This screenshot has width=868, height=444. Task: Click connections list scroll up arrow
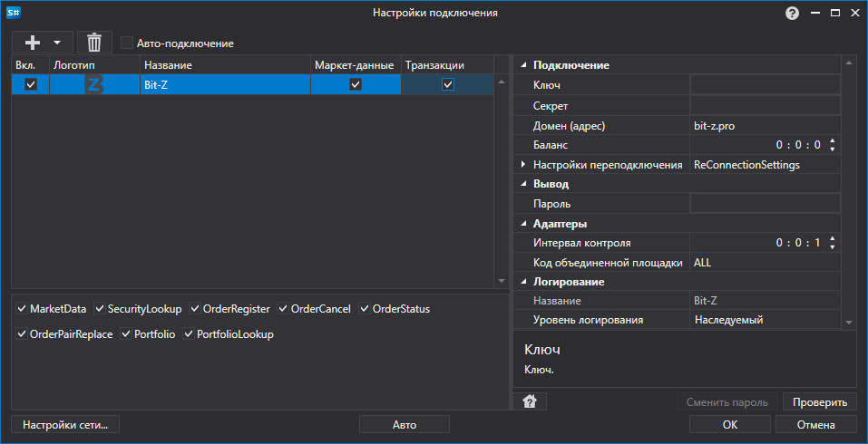click(502, 82)
